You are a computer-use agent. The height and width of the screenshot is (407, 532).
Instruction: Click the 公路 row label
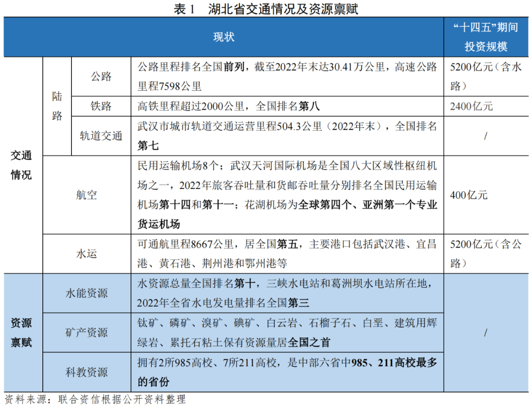tap(102, 77)
